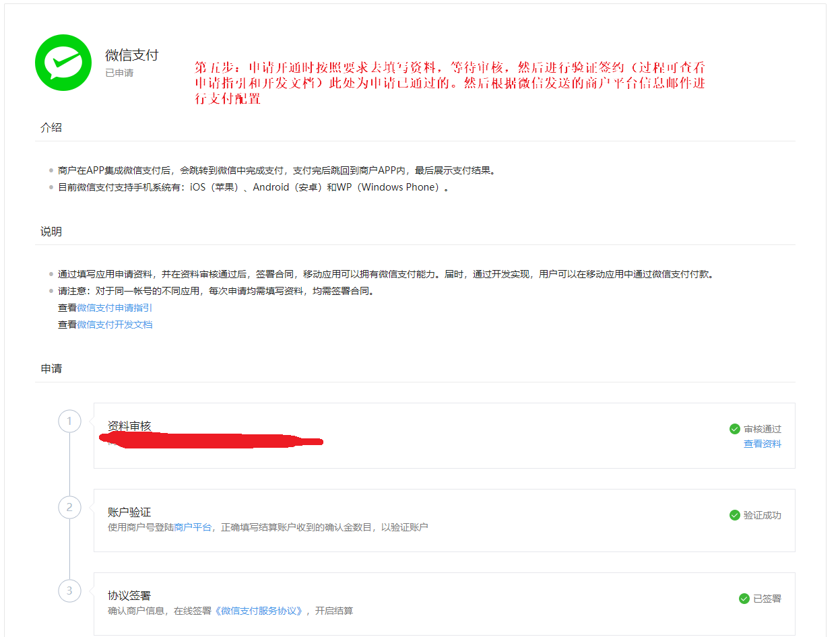
Task: Click the 账户验证 step title
Action: pos(129,512)
